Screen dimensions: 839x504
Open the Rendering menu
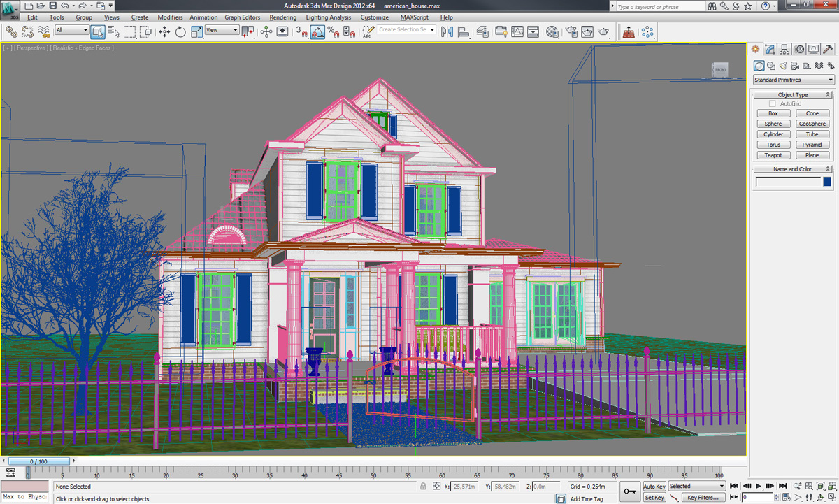pos(282,17)
